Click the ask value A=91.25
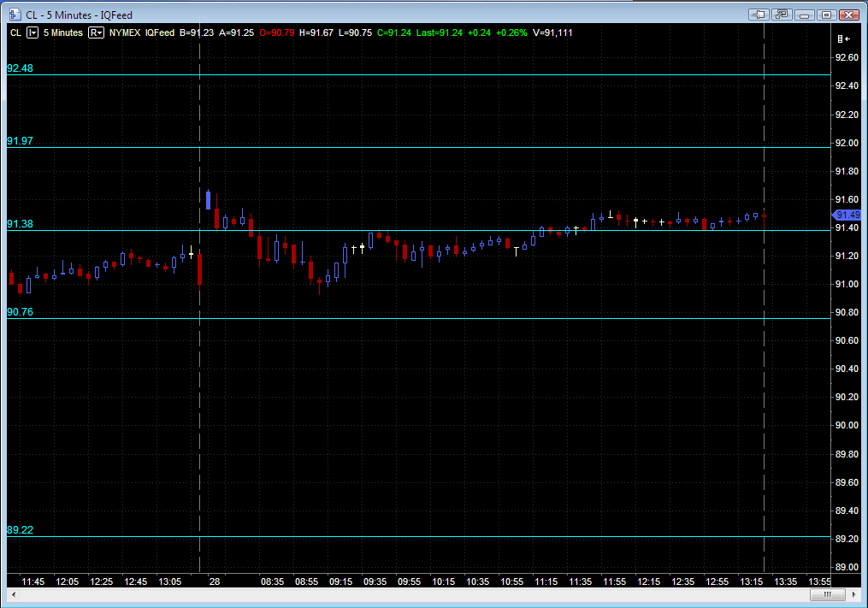Screen dimensions: 868x608 click(236, 32)
